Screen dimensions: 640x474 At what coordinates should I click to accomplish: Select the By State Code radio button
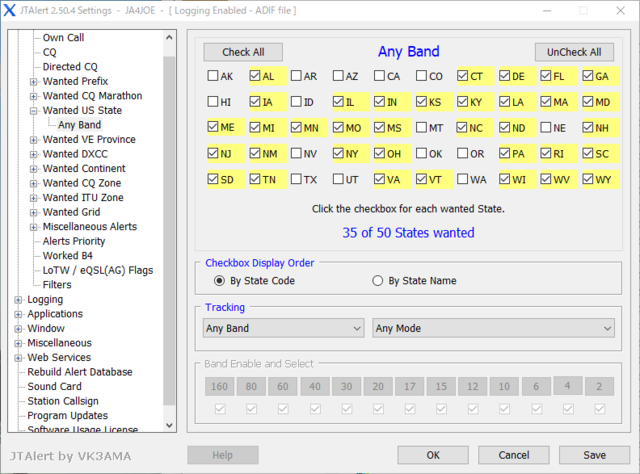[x=219, y=281]
